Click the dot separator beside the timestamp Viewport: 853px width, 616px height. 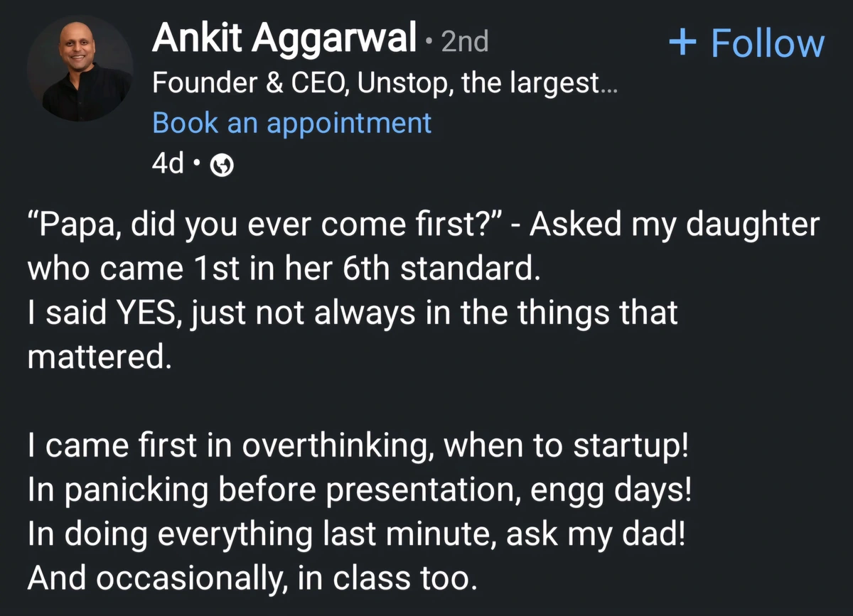[197, 164]
